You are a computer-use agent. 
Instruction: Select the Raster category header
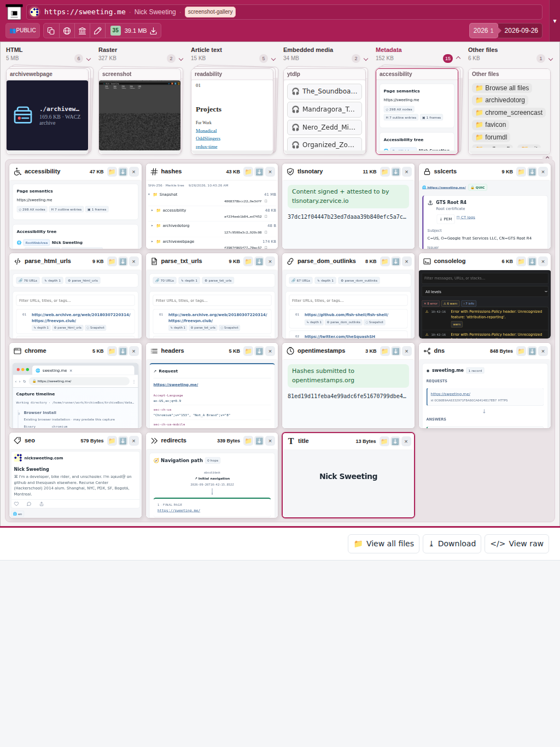point(108,50)
